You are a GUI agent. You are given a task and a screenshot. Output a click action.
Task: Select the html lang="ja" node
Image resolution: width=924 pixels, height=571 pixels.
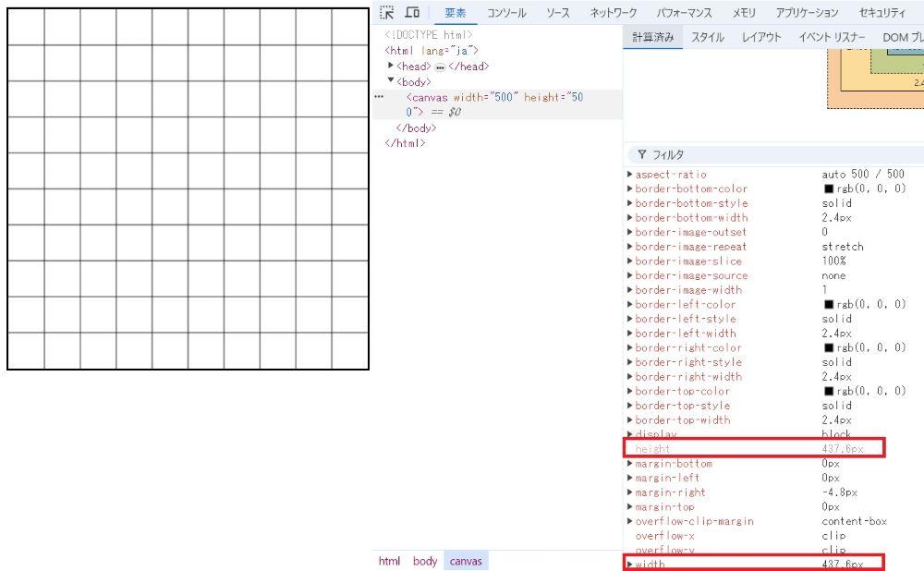[432, 51]
